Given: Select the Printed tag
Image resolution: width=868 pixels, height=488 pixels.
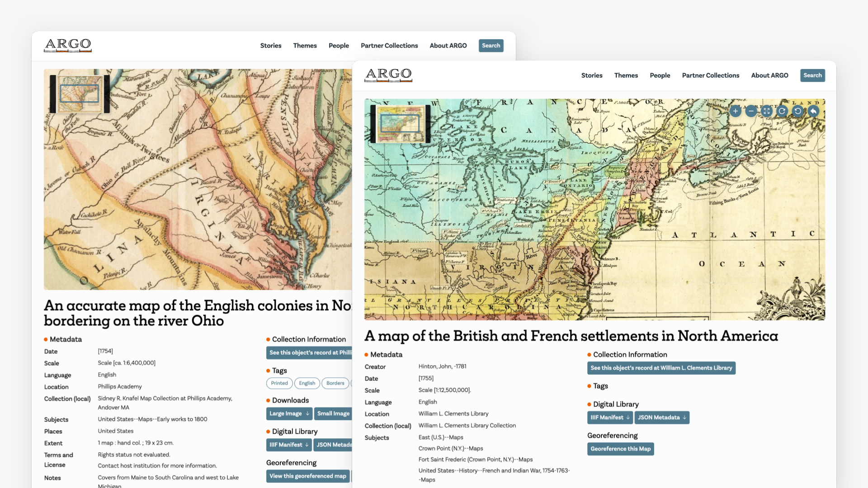Looking at the screenshot, I should tap(279, 383).
